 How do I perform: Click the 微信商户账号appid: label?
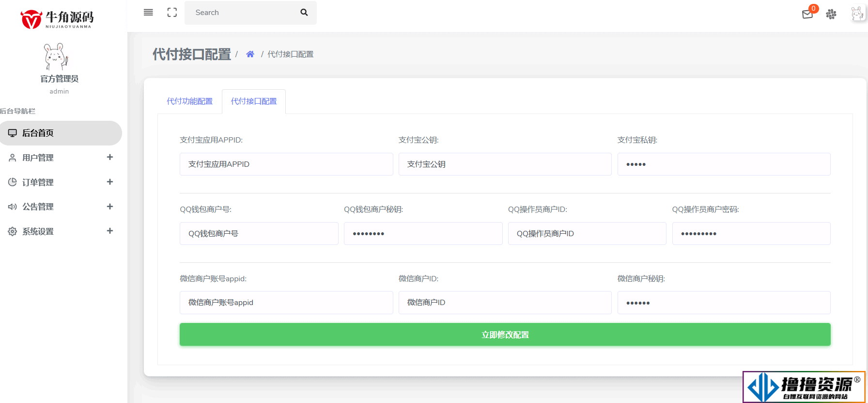pyautogui.click(x=213, y=279)
